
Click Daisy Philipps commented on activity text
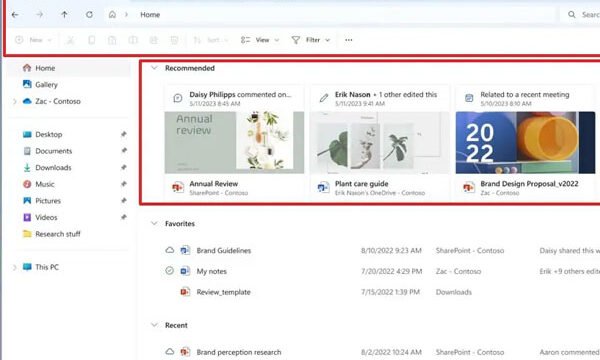240,94
